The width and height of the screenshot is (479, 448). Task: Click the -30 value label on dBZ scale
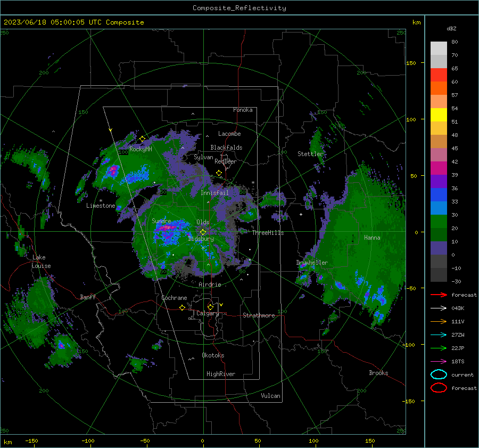[x=456, y=281]
